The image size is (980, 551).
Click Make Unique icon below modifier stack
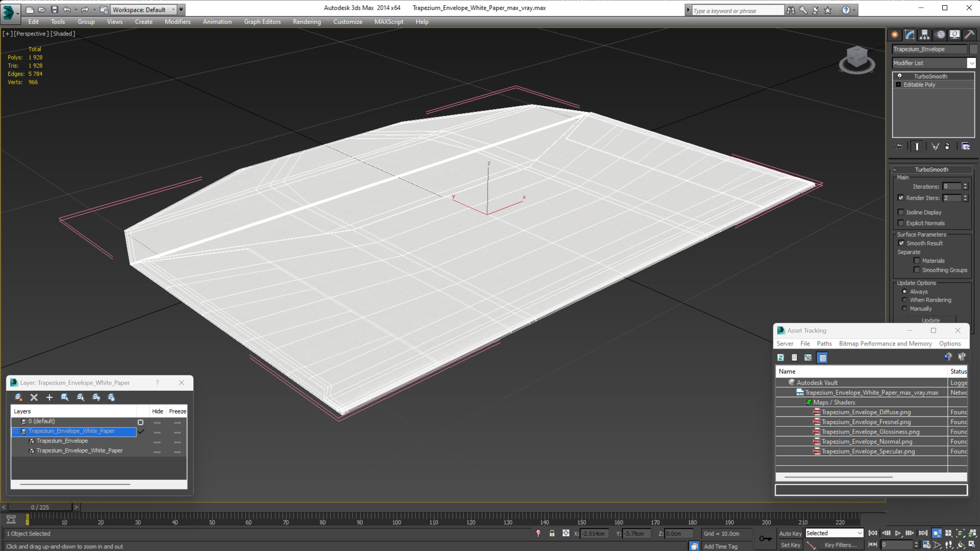pos(935,146)
